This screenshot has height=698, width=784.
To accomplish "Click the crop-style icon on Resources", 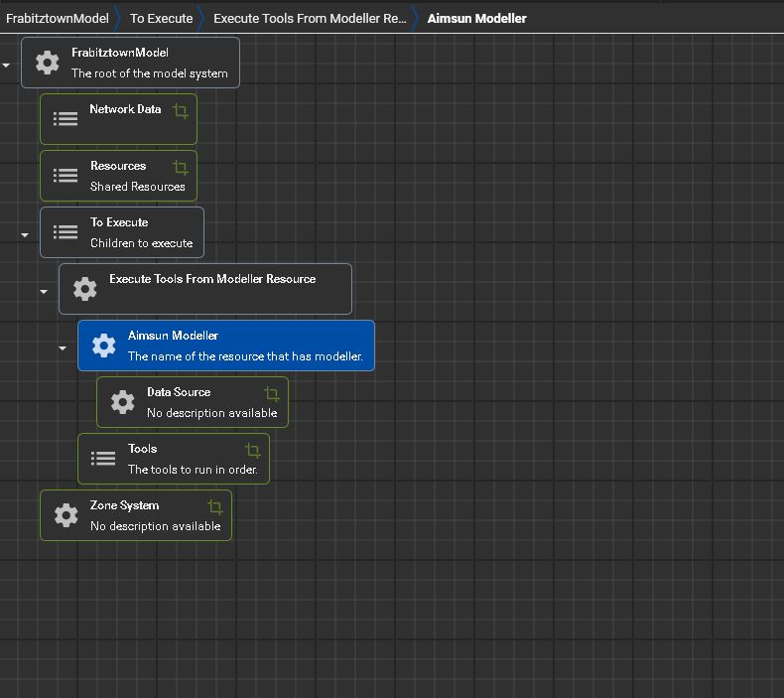I will click(x=181, y=168).
